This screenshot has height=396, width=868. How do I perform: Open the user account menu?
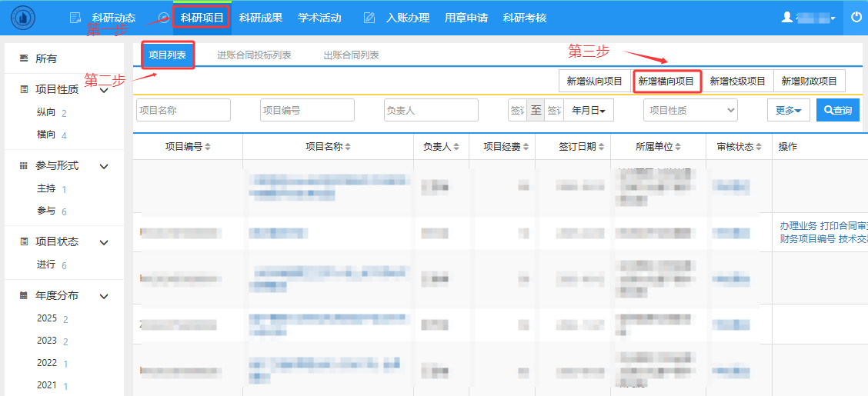[x=808, y=18]
